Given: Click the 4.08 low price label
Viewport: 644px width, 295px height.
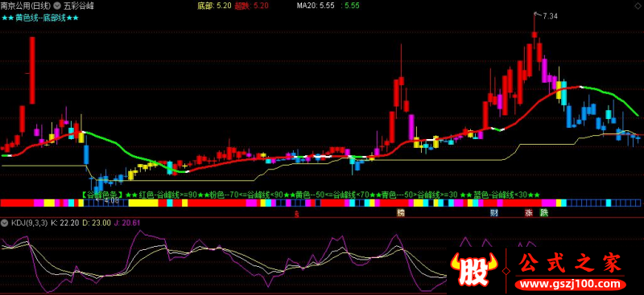Looking at the screenshot, I should click(x=112, y=201).
